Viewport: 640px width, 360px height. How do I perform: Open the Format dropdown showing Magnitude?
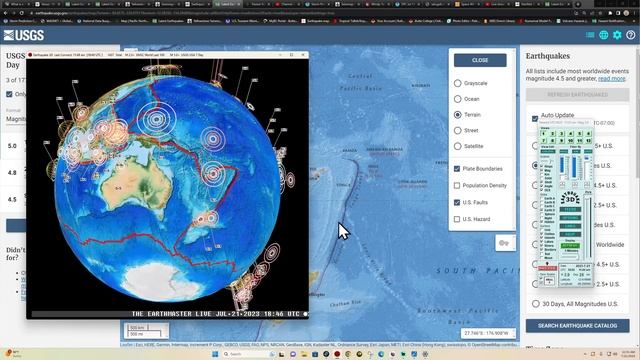16,119
